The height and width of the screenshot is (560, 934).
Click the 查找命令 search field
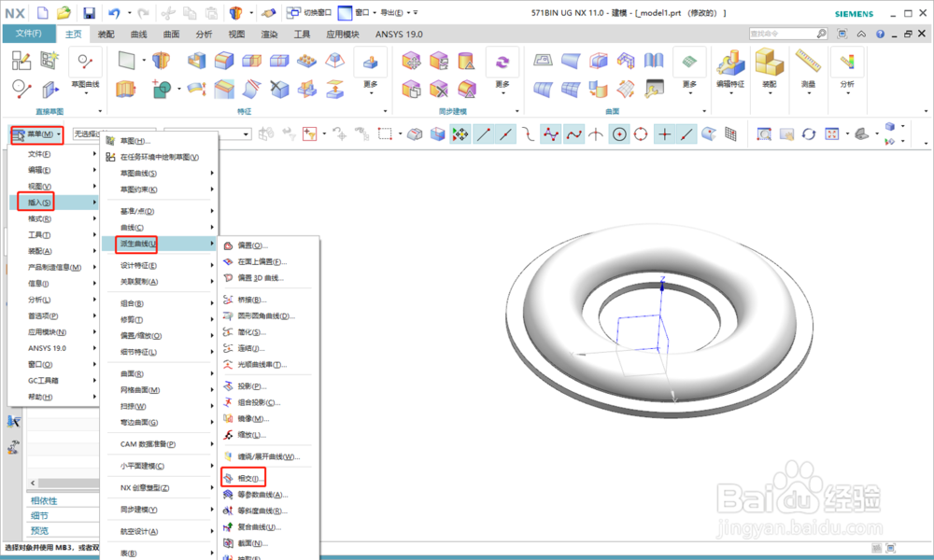tap(788, 34)
